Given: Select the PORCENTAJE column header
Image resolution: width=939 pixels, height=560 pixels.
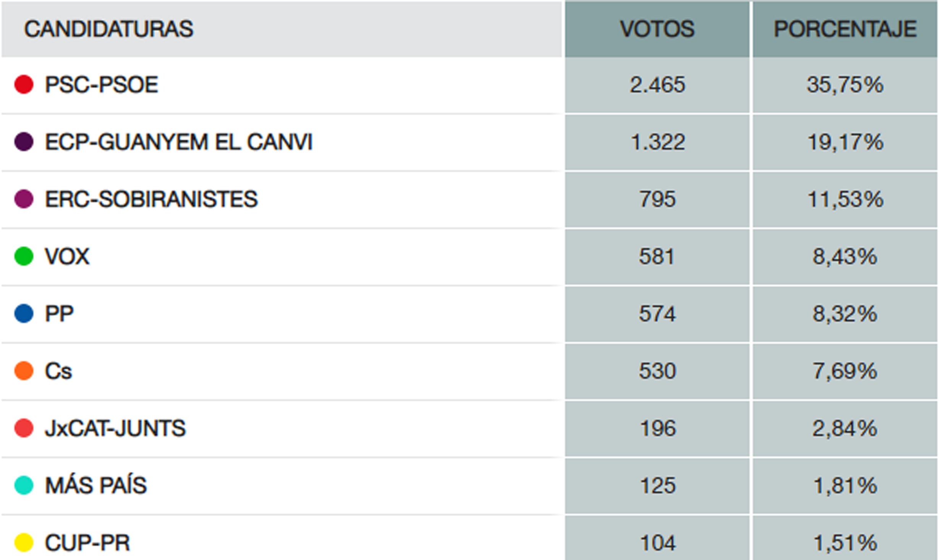Looking at the screenshot, I should (x=845, y=29).
